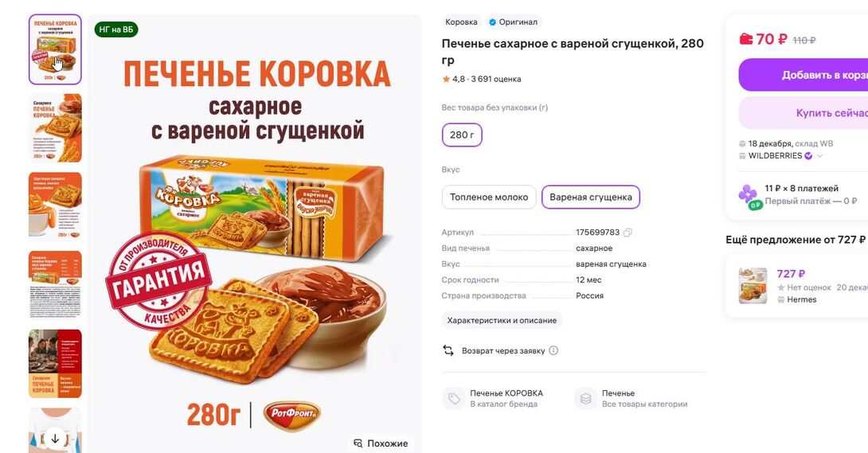Screen dimensions: 868x453
Task: Select the Вареная сгущенка flavor
Action: tap(590, 197)
